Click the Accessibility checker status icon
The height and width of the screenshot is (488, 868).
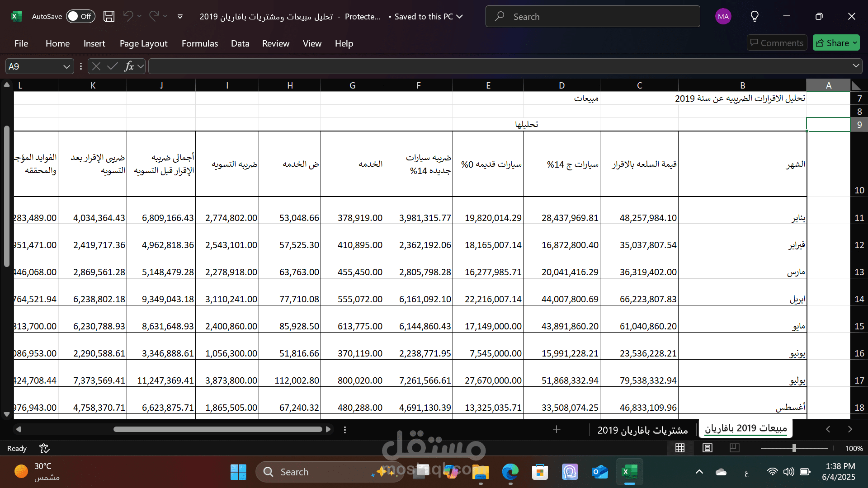(x=44, y=448)
